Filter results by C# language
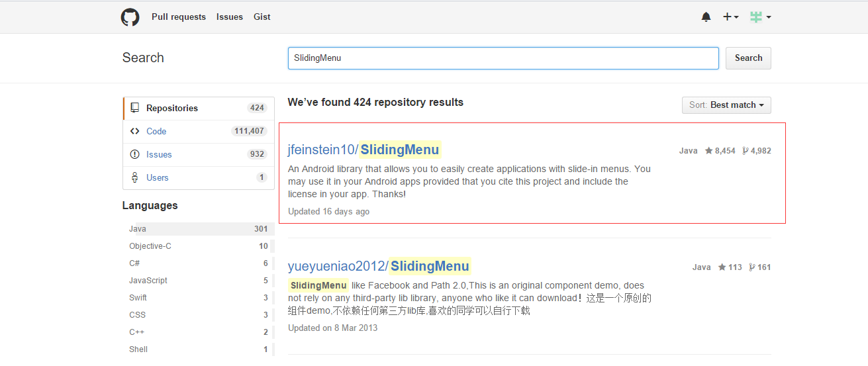The image size is (868, 366). point(199,263)
